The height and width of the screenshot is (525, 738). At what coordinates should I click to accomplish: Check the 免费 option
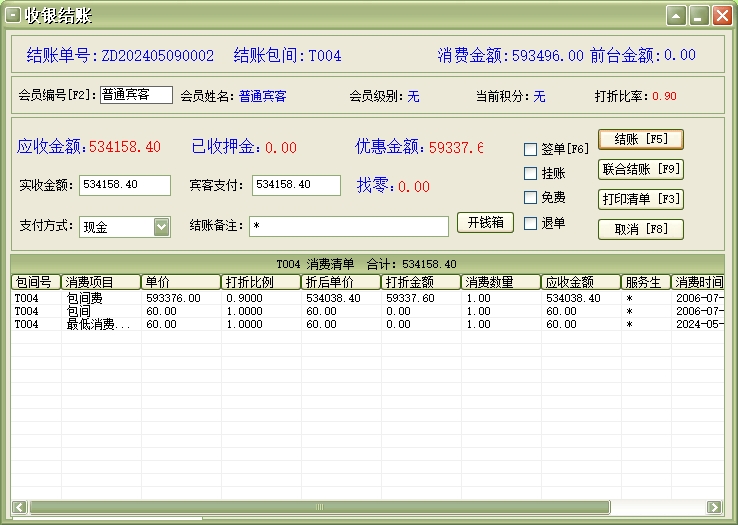click(x=531, y=198)
